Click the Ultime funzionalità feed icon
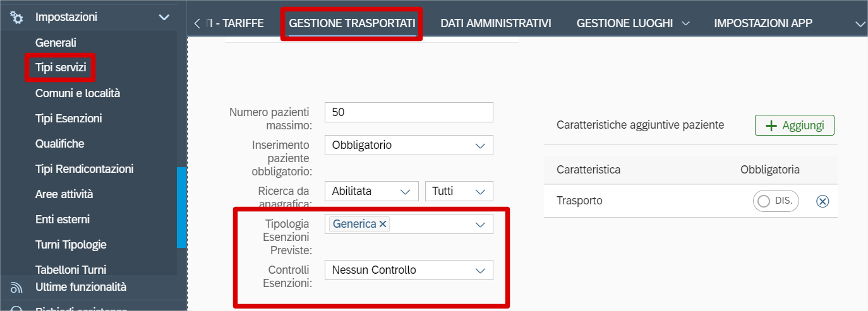 17,288
